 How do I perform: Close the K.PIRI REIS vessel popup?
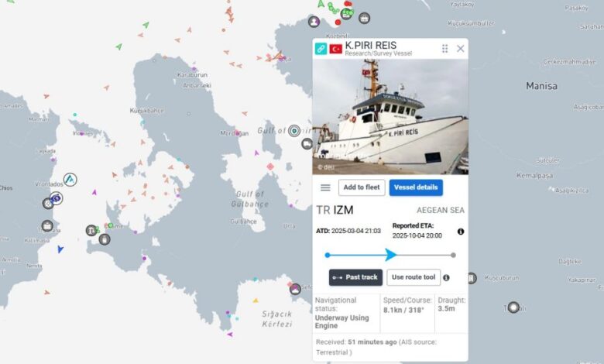[x=460, y=49]
